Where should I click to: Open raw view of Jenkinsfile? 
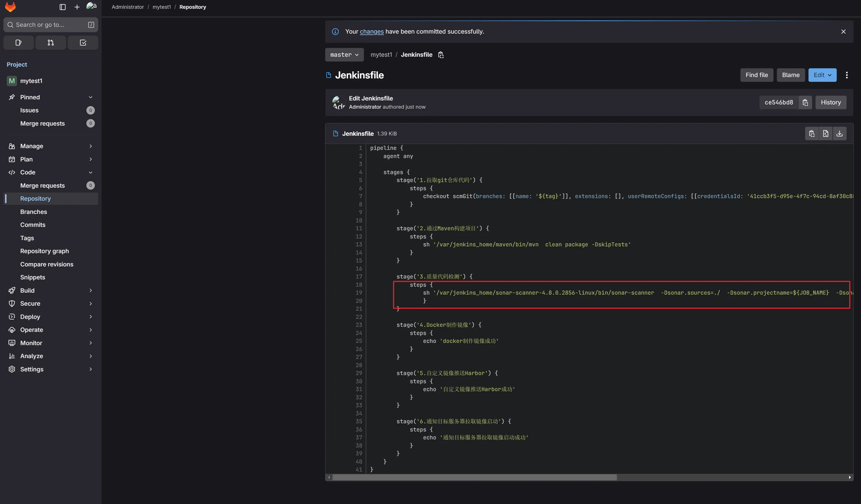pos(825,133)
